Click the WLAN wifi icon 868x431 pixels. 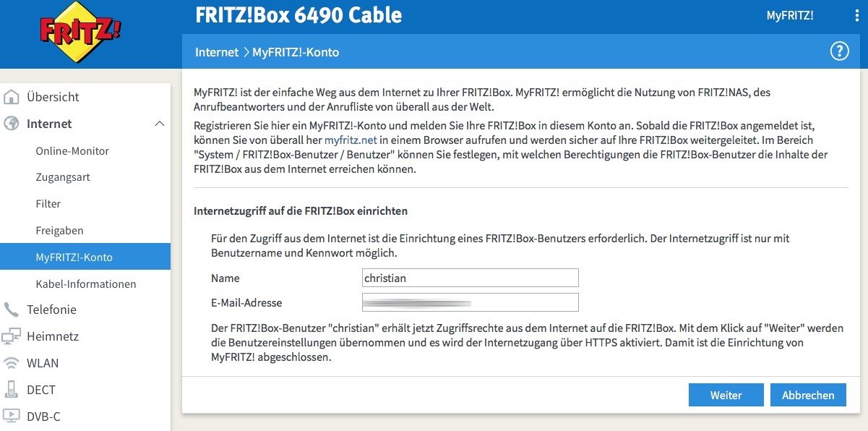coord(11,363)
